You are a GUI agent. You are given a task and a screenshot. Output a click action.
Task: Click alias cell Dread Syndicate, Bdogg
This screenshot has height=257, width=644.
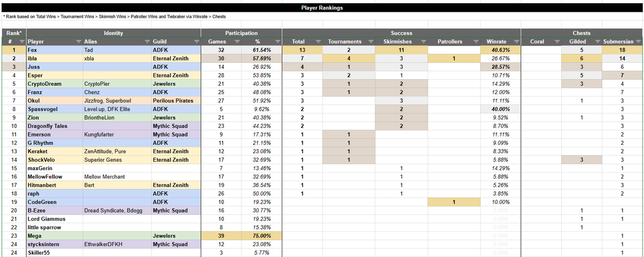(x=117, y=210)
